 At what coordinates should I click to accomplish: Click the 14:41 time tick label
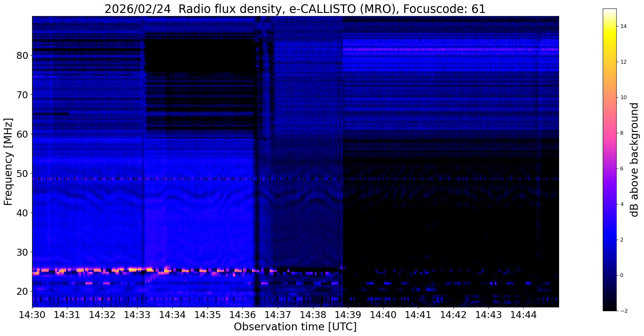pos(418,314)
